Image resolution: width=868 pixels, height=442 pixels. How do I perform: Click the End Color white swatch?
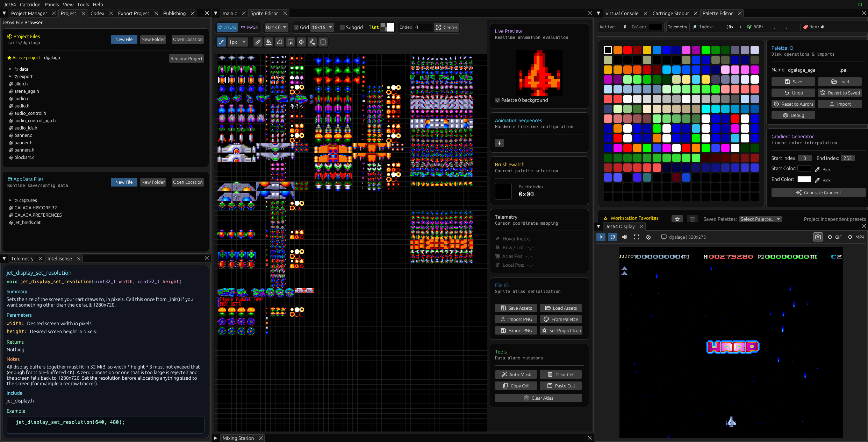804,180
